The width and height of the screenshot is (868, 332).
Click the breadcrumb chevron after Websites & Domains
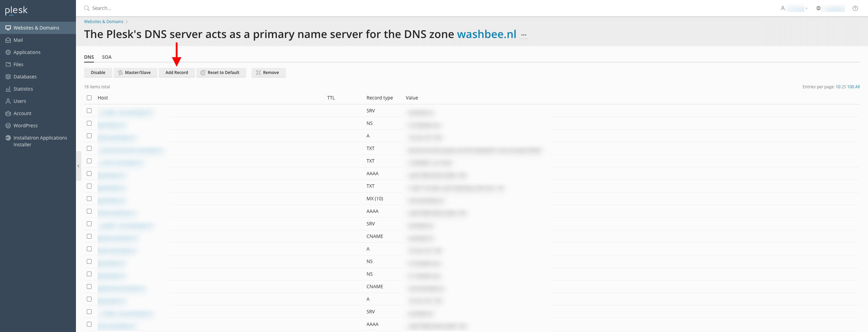coord(127,22)
